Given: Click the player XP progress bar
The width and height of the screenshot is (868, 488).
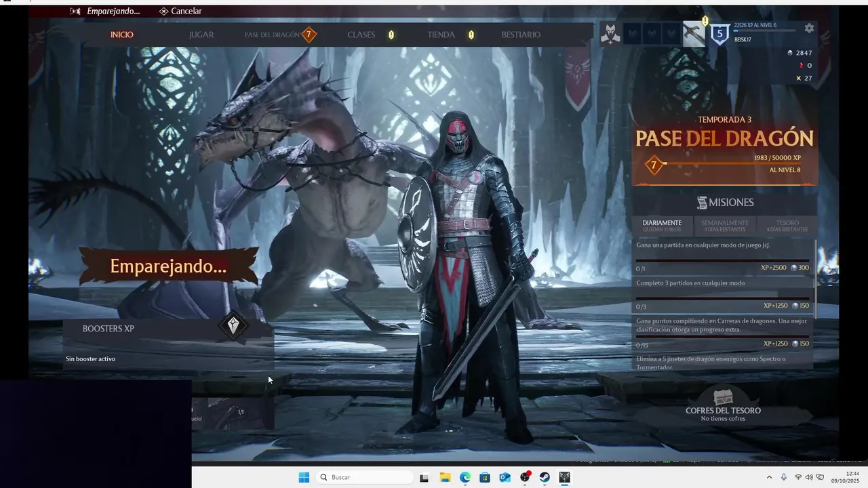Looking at the screenshot, I should click(x=764, y=31).
